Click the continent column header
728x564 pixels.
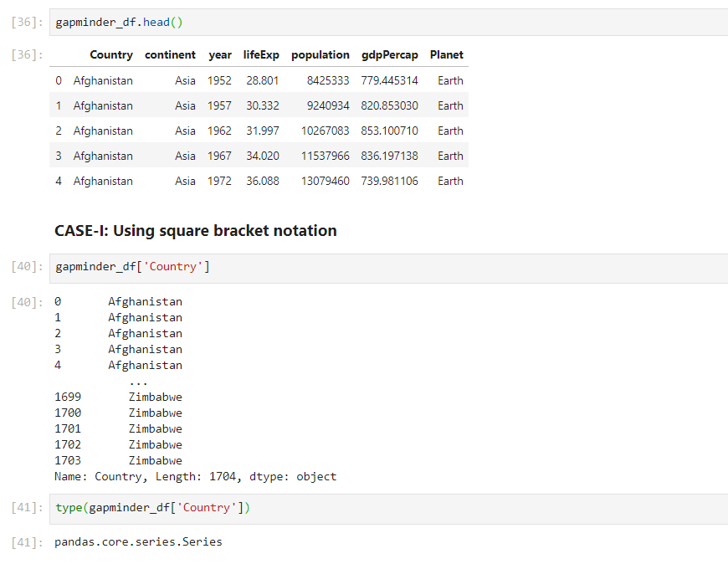coord(170,54)
